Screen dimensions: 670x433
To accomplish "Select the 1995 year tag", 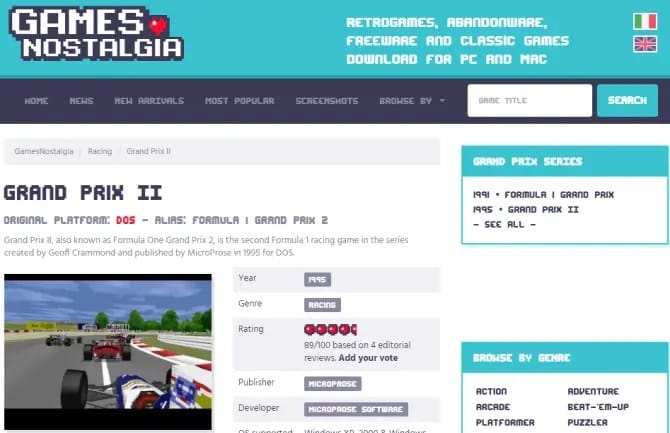I will coord(317,280).
